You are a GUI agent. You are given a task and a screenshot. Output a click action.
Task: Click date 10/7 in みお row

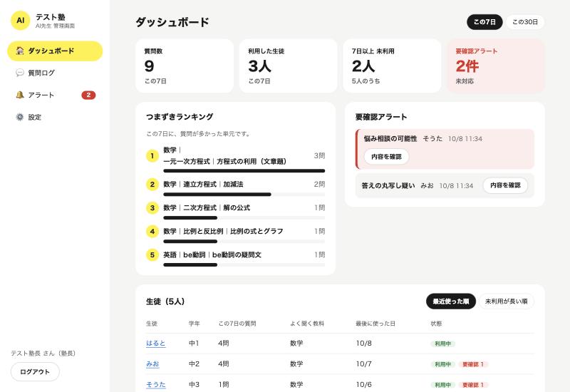[363, 364]
